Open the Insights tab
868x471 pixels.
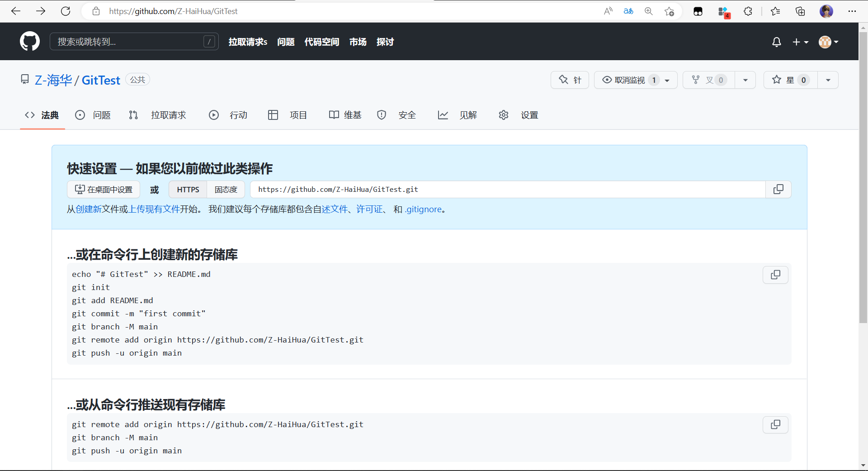click(x=457, y=115)
